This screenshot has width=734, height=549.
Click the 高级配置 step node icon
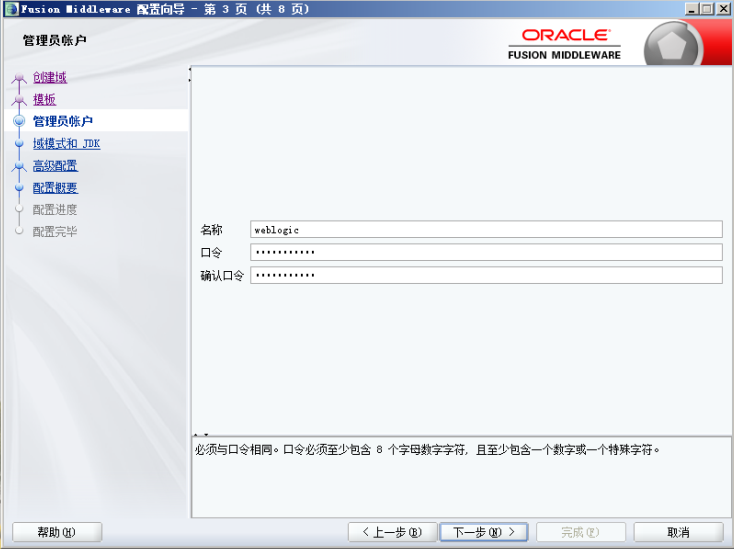(18, 167)
